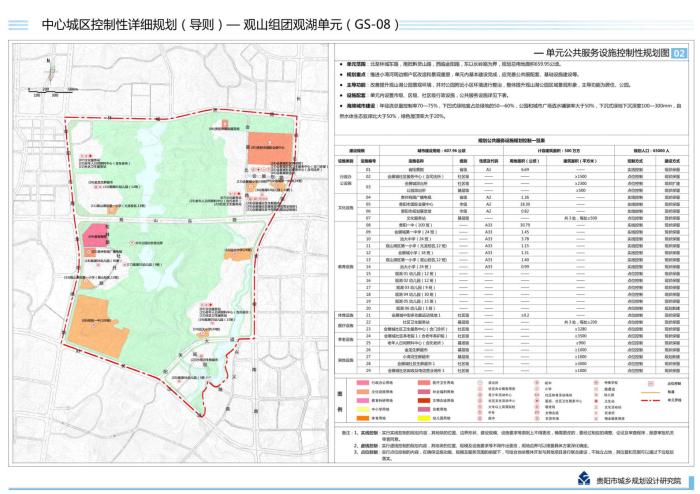Click the map scale bar
Viewport: 700px width, 494px height.
click(x=53, y=92)
